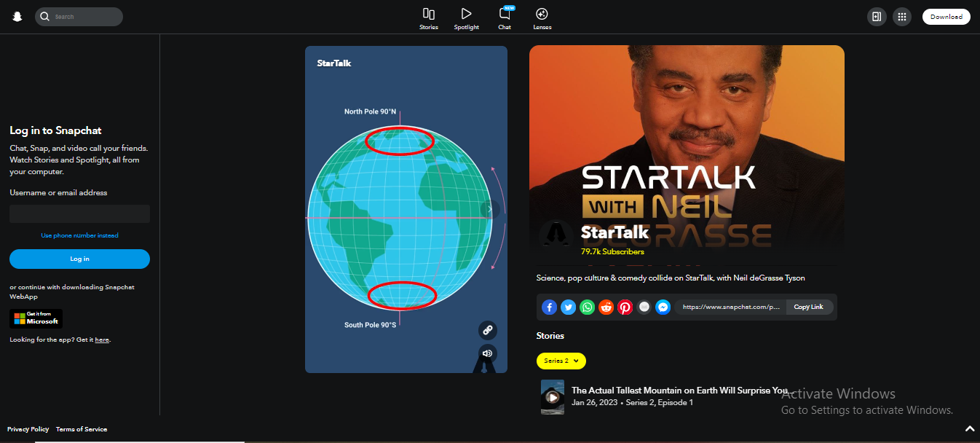Viewport: 980px width, 443px height.
Task: Copy story link via chain icon
Action: (488, 330)
